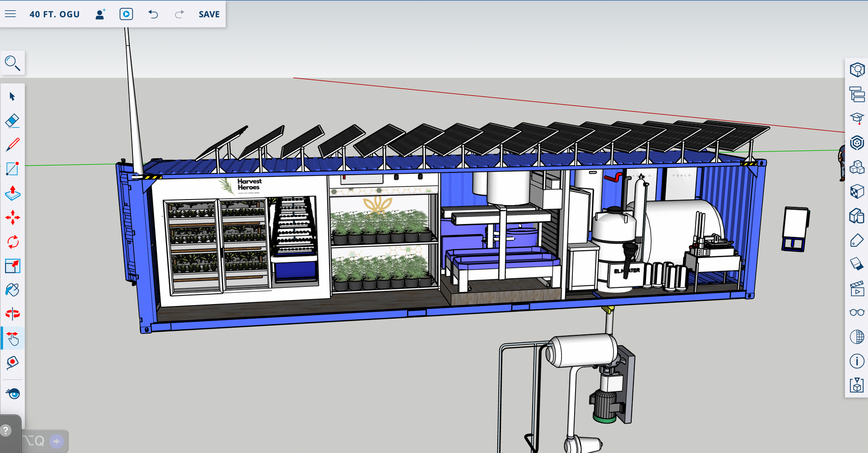Open the Display glasses panel
868x453 pixels.
pos(857,313)
